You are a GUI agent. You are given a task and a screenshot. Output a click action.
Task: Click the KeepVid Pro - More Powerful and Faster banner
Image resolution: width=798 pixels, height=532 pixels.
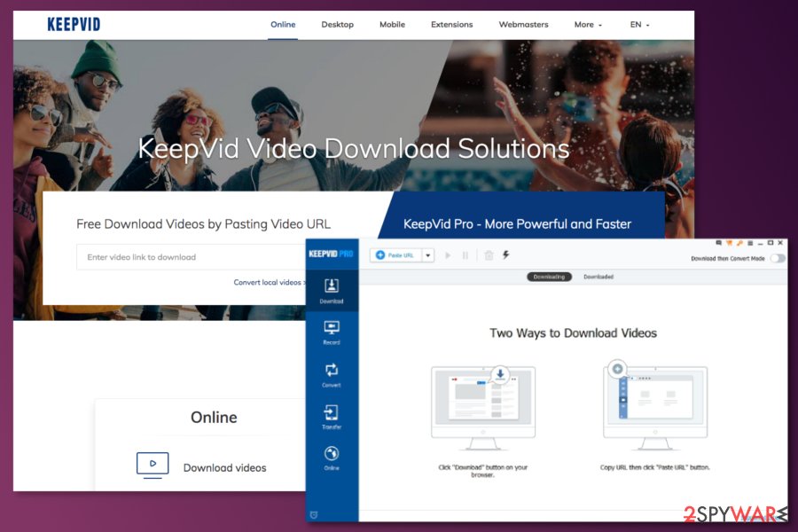[517, 224]
